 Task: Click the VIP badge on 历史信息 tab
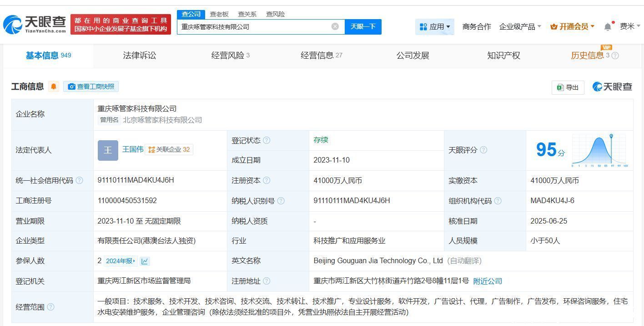[606, 47]
